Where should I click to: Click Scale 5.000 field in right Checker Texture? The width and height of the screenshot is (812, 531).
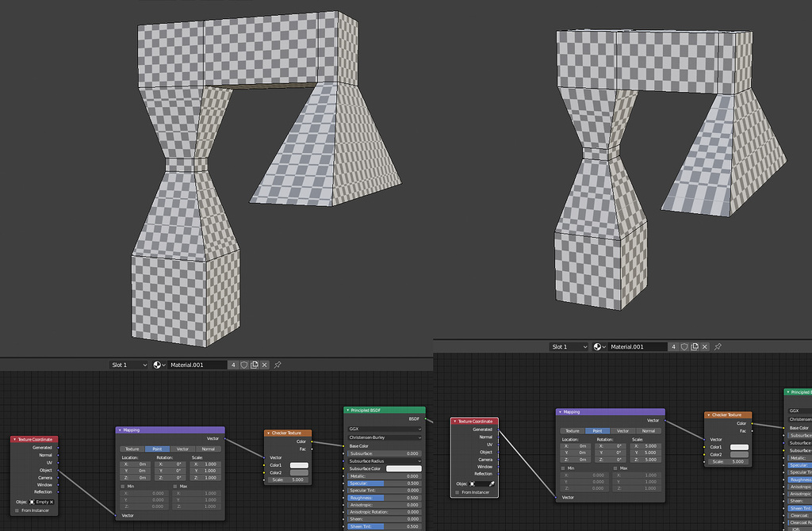[730, 461]
